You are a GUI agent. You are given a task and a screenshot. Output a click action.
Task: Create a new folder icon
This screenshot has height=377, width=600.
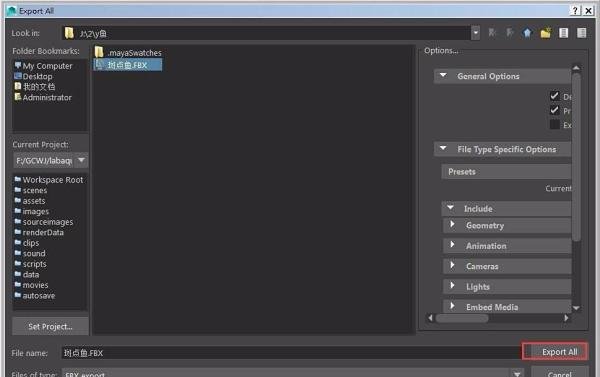(546, 33)
